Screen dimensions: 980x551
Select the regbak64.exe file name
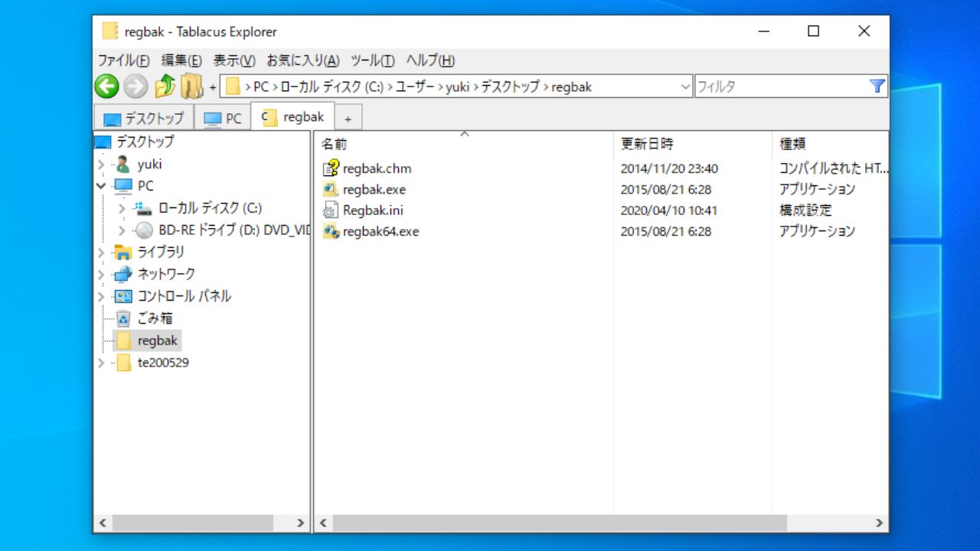click(381, 231)
